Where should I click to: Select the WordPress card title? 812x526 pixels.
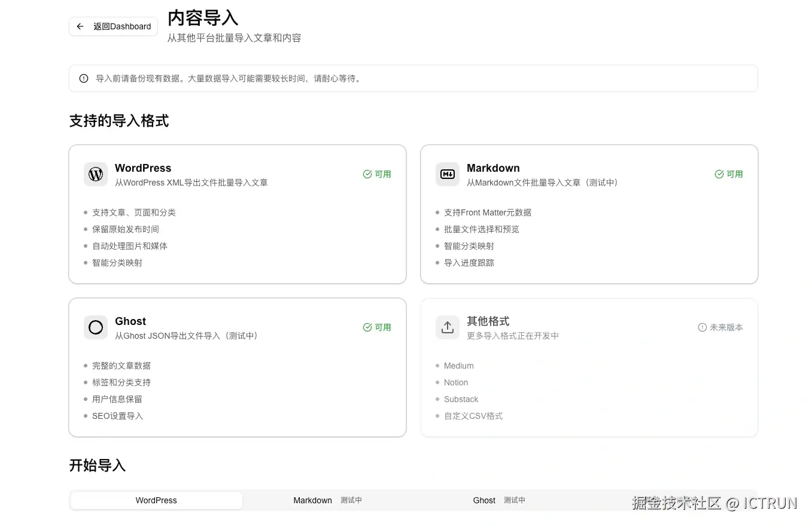click(143, 168)
